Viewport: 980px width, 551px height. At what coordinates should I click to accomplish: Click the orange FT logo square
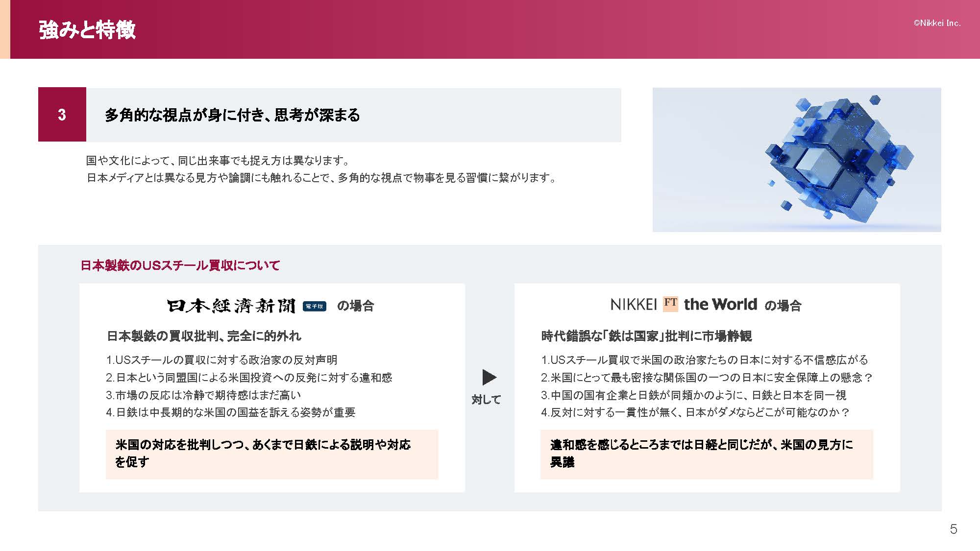point(670,304)
